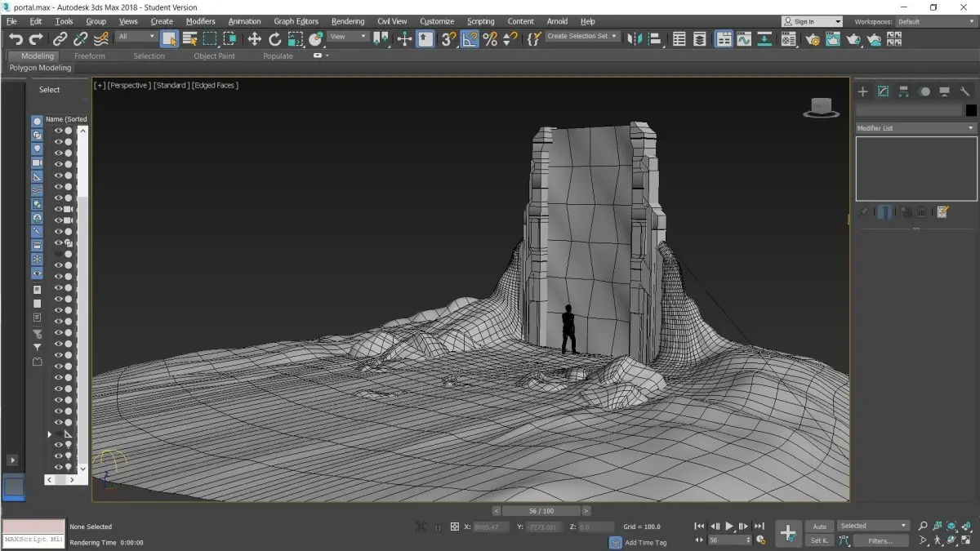Open the Rendering menu
The height and width of the screenshot is (551, 980).
coord(348,21)
